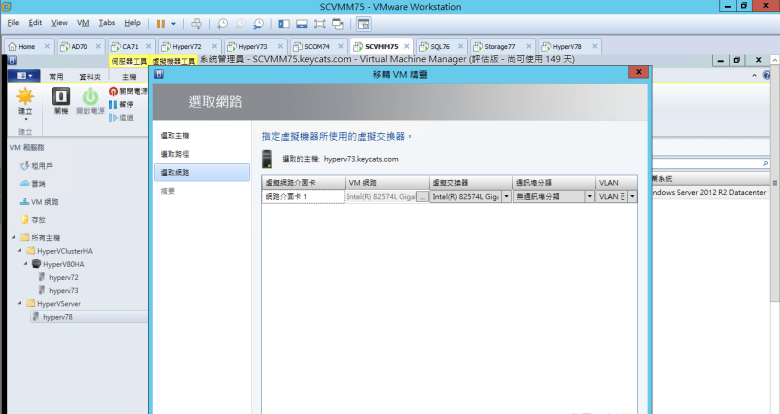Click the snapshot manager toolbar icon
This screenshot has height=414, width=780.
(259, 22)
